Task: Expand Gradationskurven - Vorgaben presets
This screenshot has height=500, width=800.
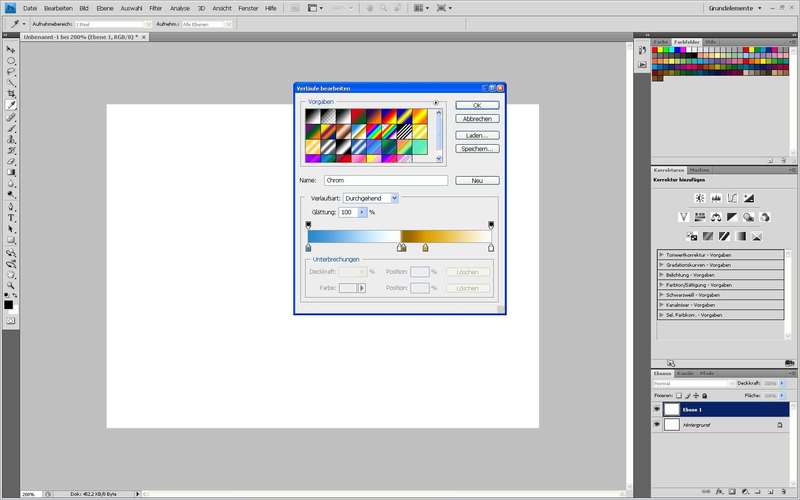Action: 662,265
